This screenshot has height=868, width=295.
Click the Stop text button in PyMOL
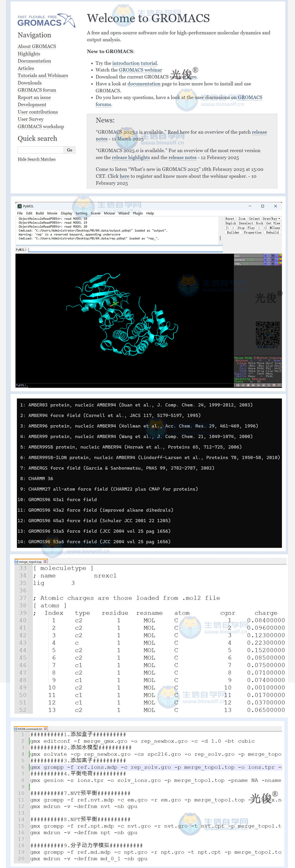[241, 228]
